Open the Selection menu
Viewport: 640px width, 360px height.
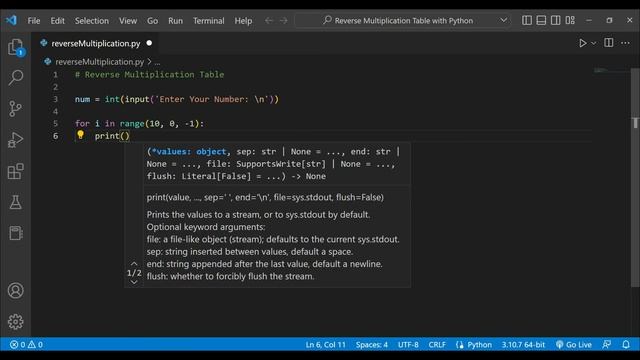[92, 20]
